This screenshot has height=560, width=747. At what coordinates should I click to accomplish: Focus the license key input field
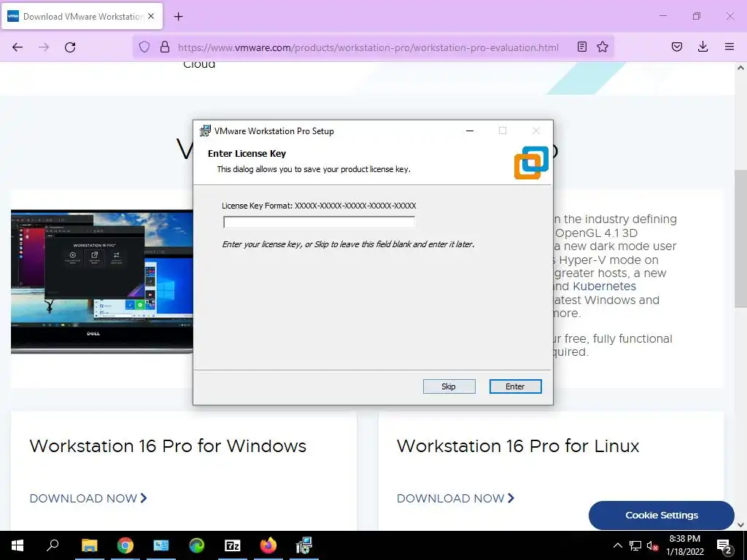coord(319,222)
